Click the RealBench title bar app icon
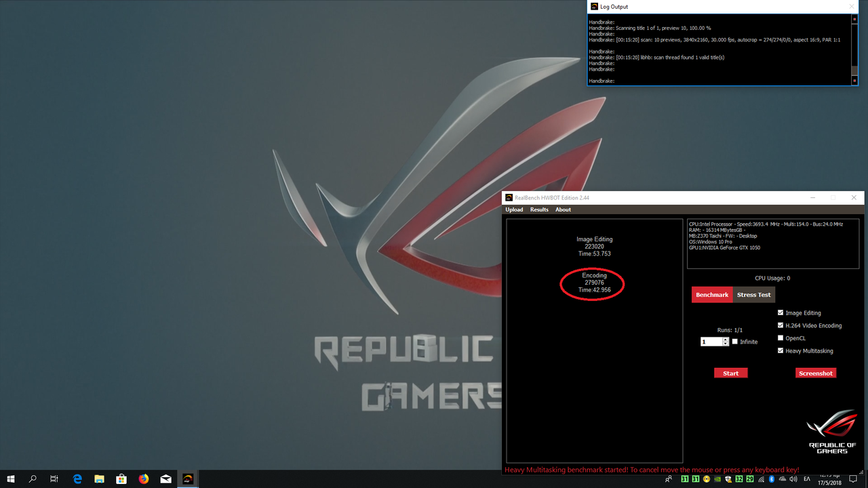 pyautogui.click(x=509, y=198)
